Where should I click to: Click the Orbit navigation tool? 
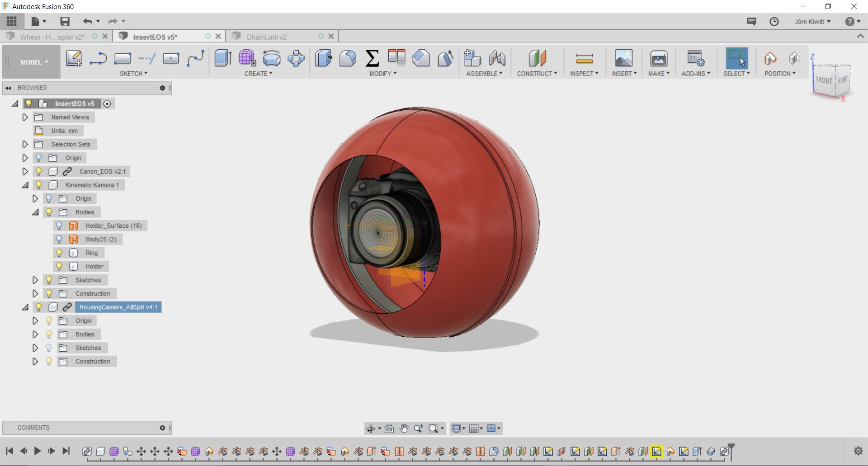point(371,428)
